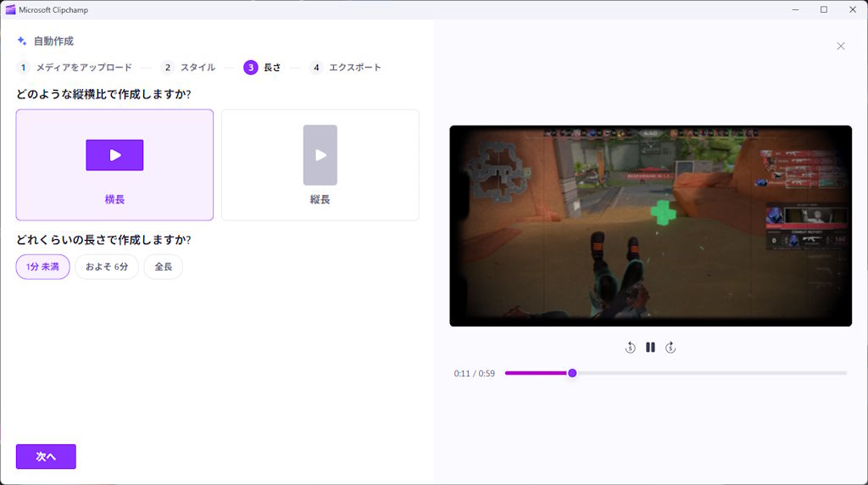This screenshot has width=868, height=485.
Task: Select the portrait 縦長 aspect ratio card
Action: pyautogui.click(x=320, y=165)
